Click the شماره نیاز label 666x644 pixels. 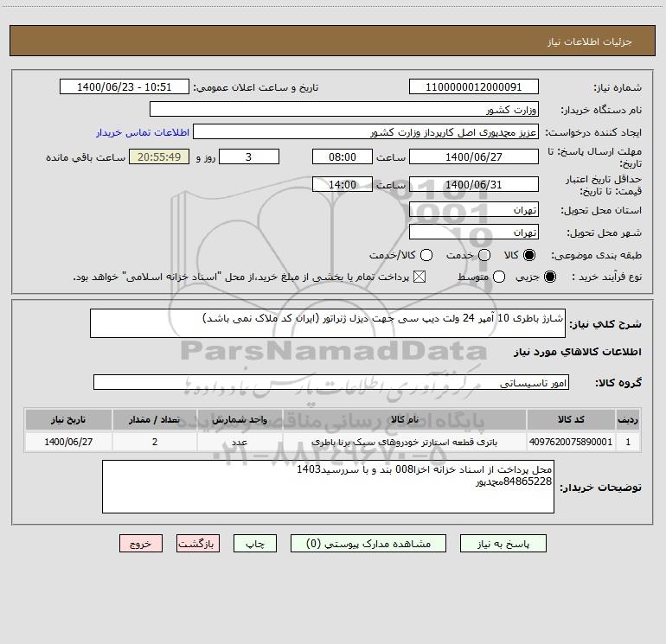618,87
